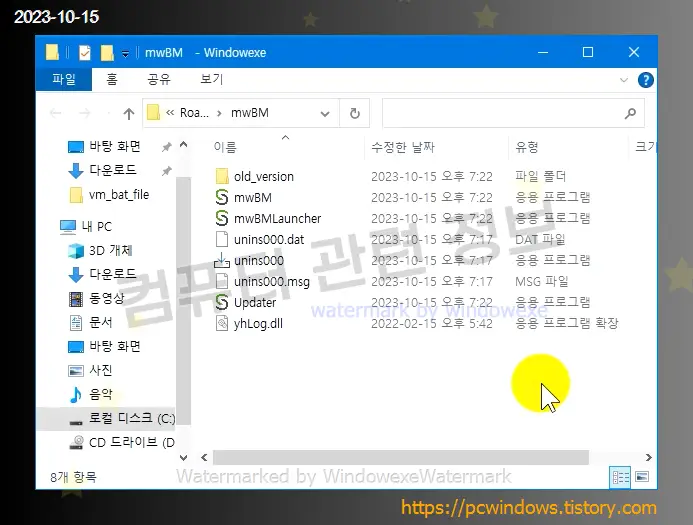Open the 파일 ribbon tab
The height and width of the screenshot is (525, 693).
coord(64,79)
